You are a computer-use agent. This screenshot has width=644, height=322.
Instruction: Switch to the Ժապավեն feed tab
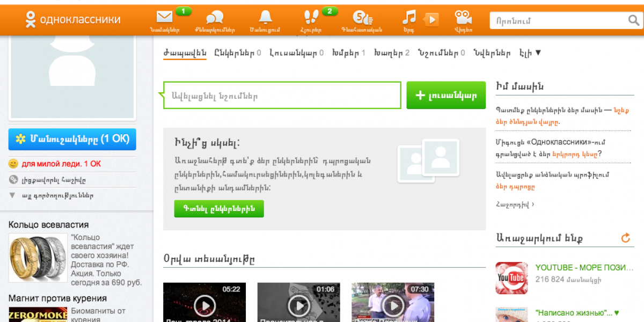click(x=185, y=53)
